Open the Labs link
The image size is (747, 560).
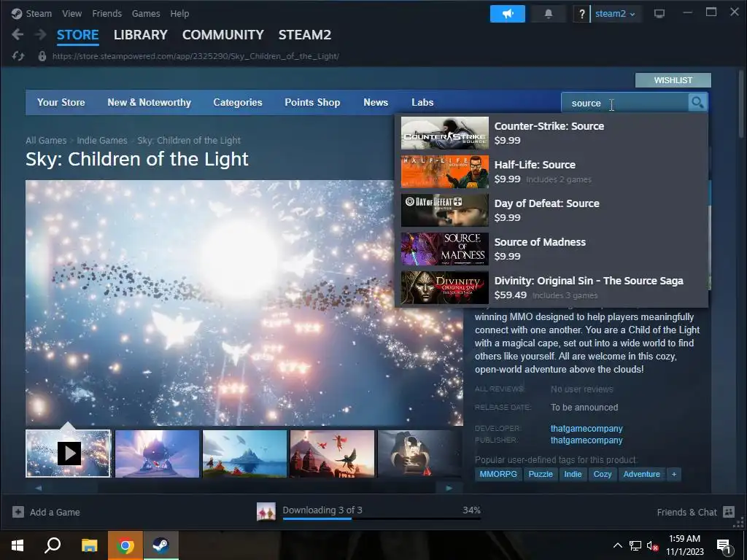(422, 102)
